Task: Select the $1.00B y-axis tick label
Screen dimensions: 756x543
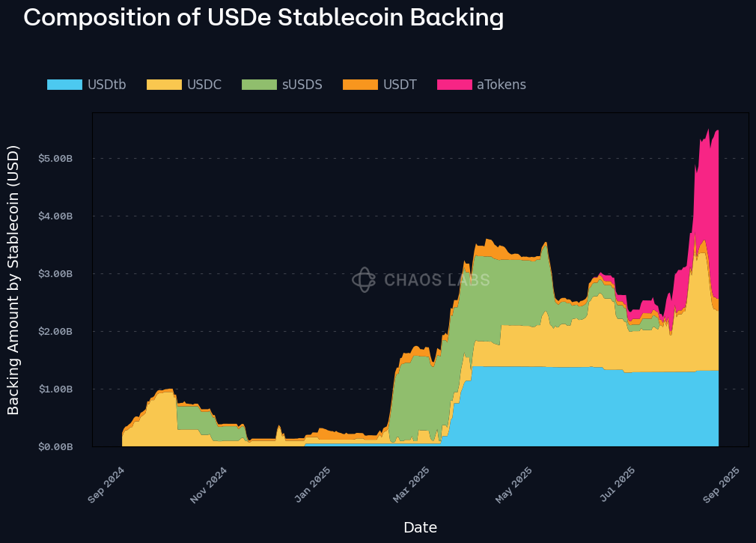Action: [x=55, y=389]
